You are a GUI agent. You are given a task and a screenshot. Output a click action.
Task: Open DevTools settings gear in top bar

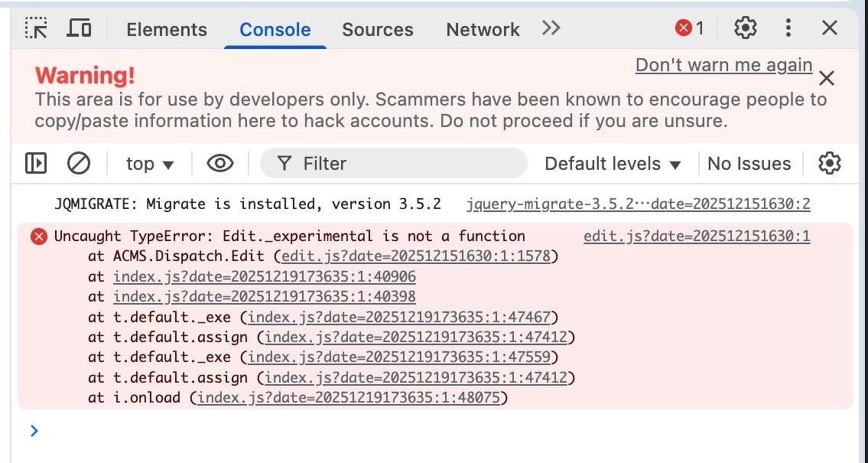(x=745, y=29)
